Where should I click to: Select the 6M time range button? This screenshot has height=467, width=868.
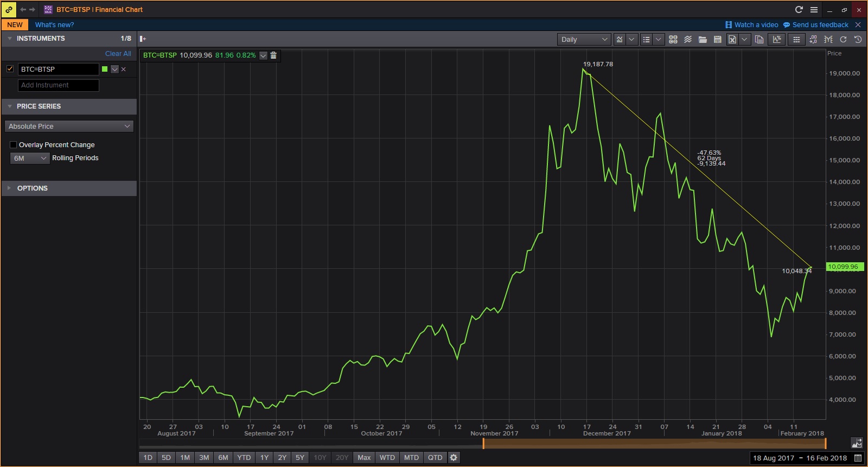click(223, 458)
